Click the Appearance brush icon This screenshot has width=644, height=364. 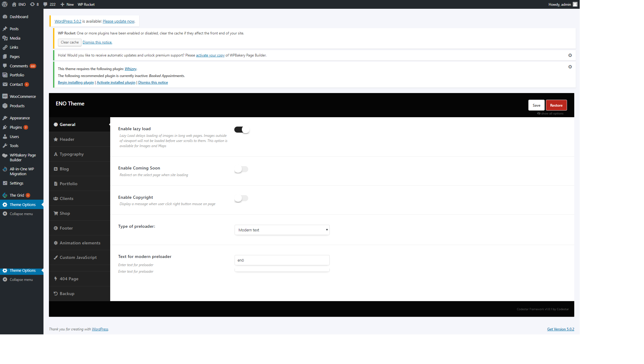(x=5, y=118)
